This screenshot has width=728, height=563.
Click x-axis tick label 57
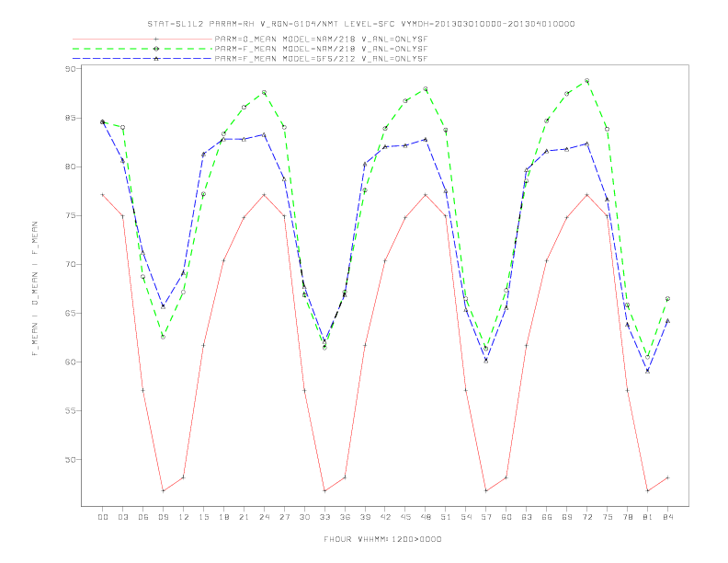[x=486, y=517]
